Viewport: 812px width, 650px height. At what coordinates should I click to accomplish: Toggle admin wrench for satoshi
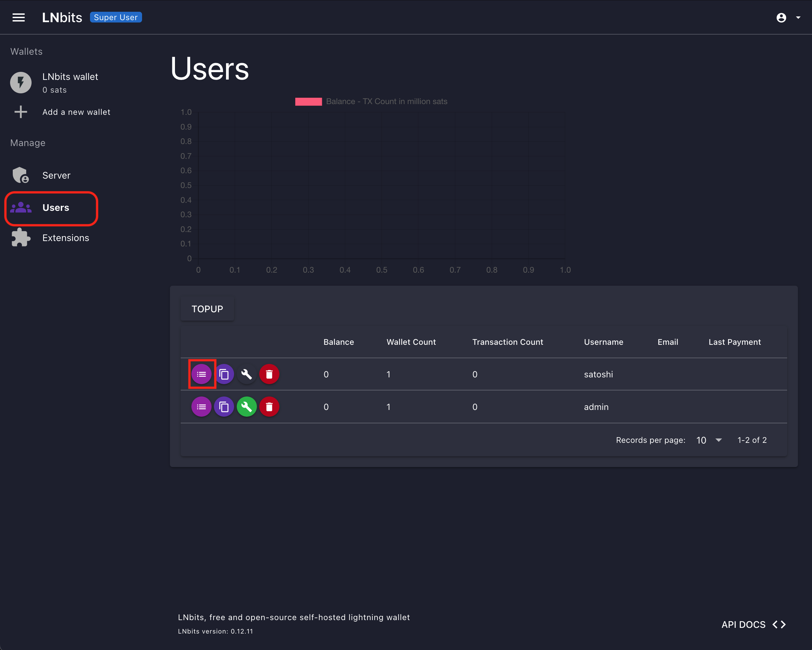[x=247, y=374]
